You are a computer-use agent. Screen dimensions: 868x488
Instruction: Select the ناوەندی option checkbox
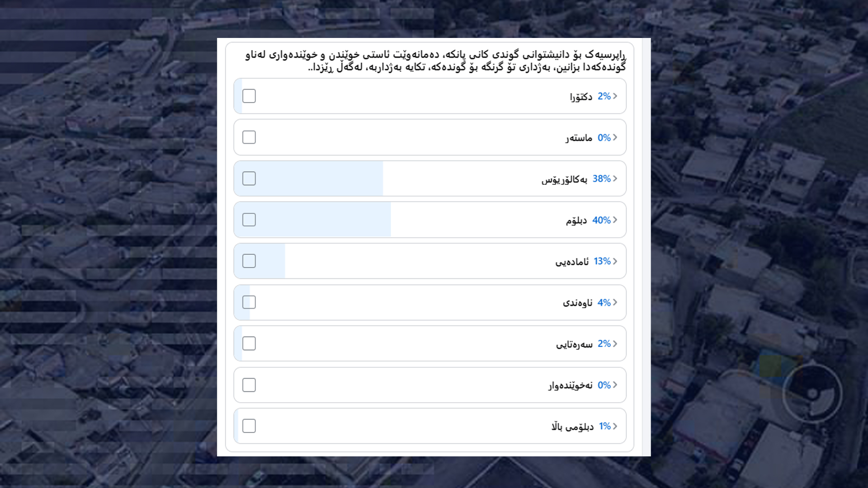[x=249, y=302]
